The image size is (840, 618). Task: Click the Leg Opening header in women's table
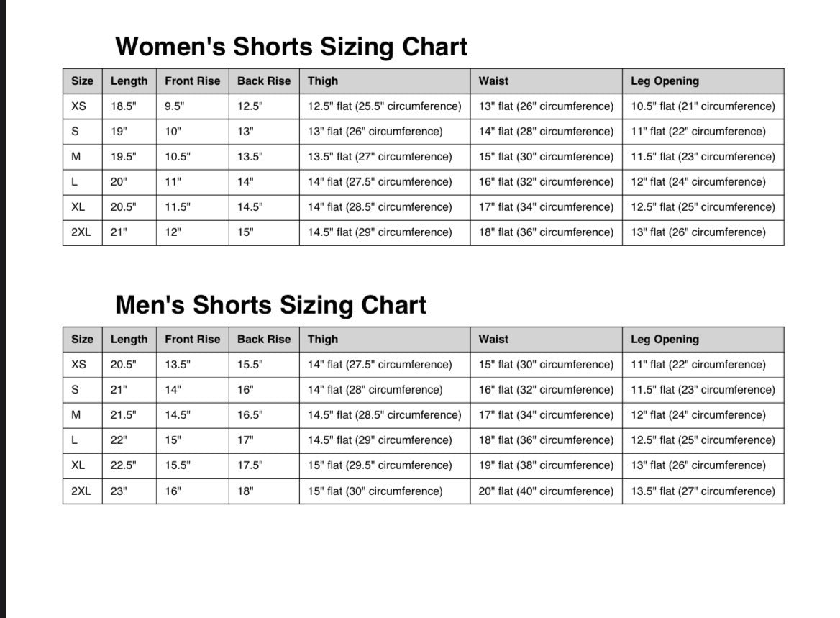[x=703, y=81]
